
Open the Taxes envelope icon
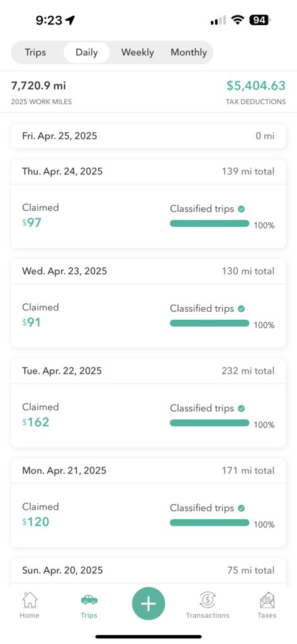pyautogui.click(x=267, y=600)
